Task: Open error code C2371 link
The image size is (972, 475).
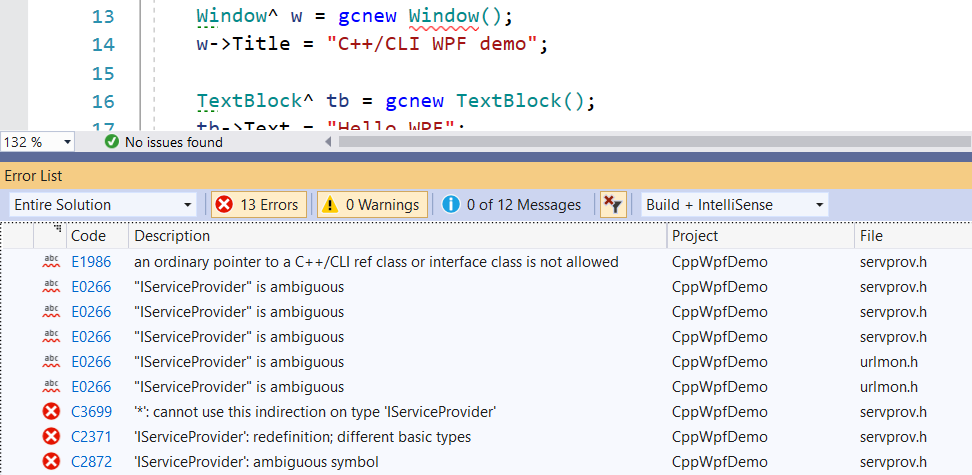Action: tap(91, 437)
